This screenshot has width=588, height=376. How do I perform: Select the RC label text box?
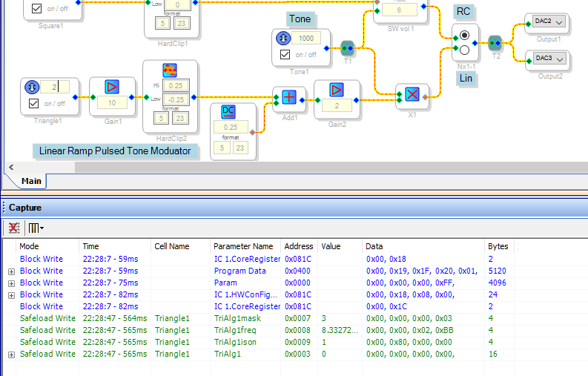[463, 12]
